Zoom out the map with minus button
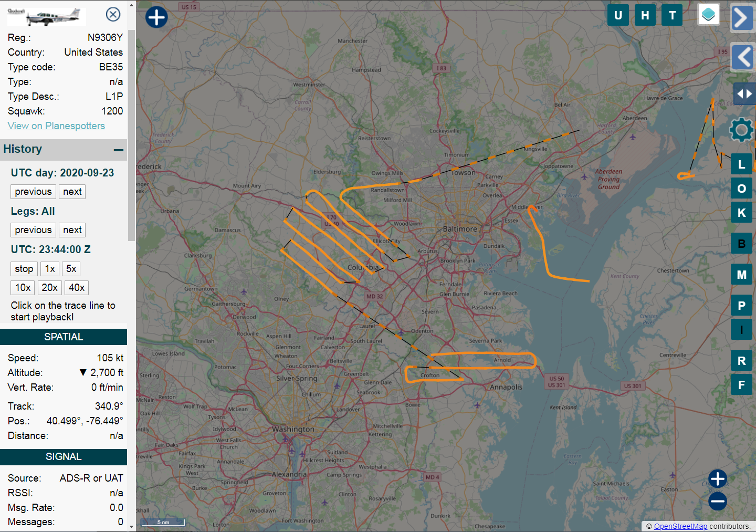Viewport: 756px width, 532px height. tap(717, 502)
